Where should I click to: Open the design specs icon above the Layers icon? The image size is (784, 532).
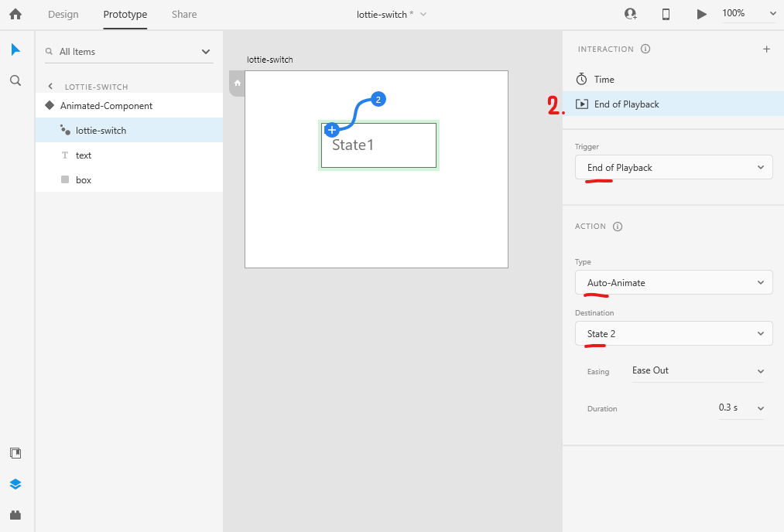point(15,453)
